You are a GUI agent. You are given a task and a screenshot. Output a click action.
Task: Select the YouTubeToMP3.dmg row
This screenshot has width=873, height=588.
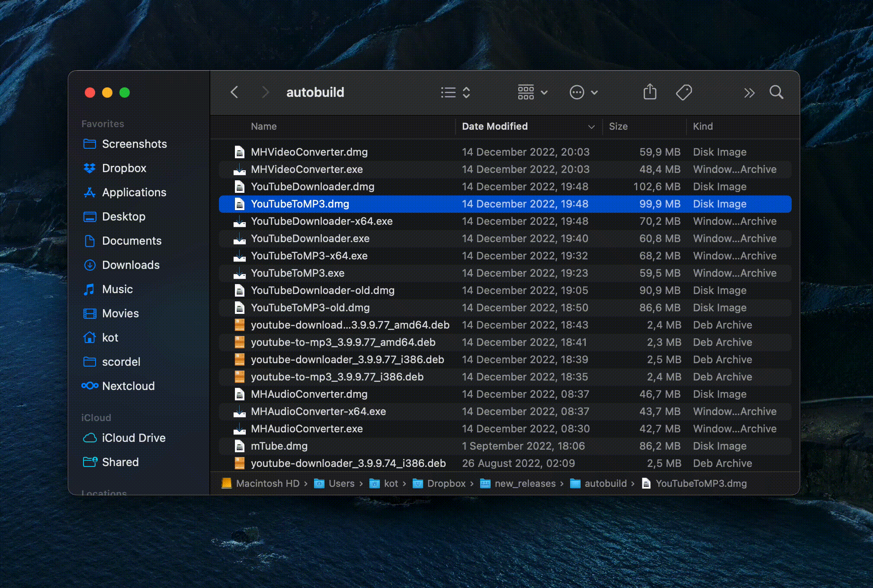click(x=505, y=204)
